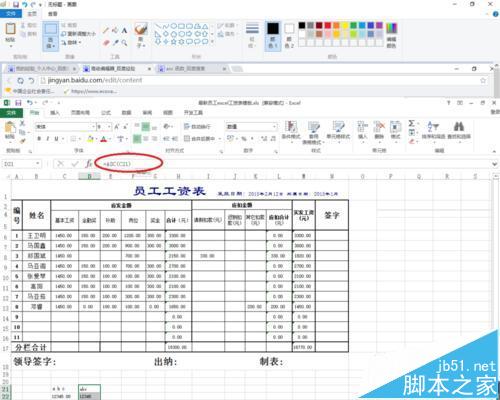This screenshot has width=500, height=400.
Task: Click the AutoSum sigma icon
Action: coord(412,123)
